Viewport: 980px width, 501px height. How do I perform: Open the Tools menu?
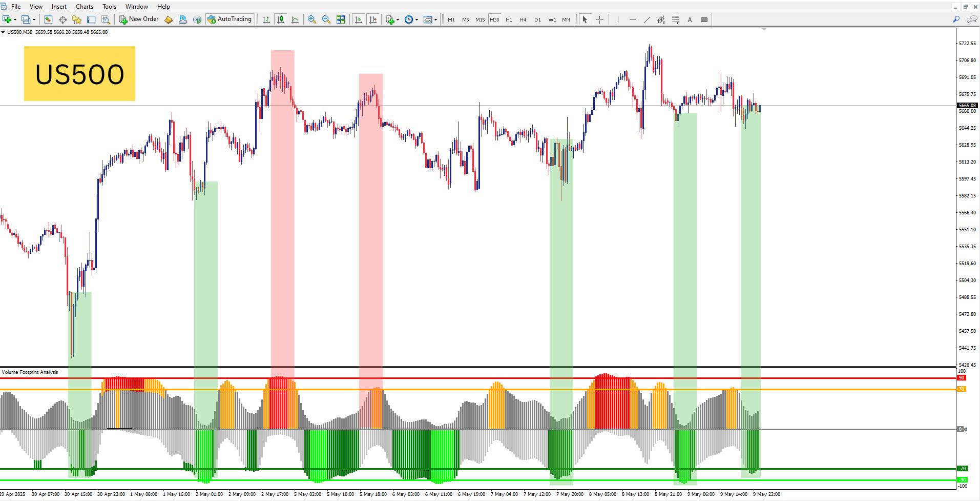109,7
